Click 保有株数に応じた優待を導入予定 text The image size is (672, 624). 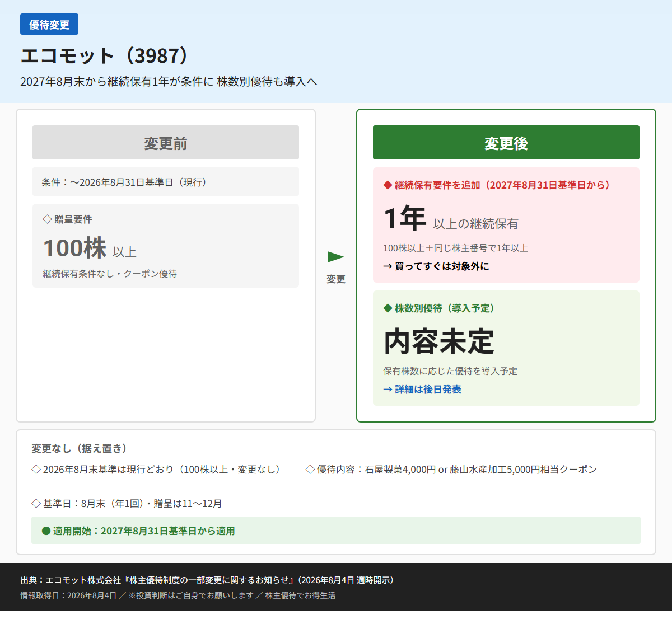(x=450, y=371)
